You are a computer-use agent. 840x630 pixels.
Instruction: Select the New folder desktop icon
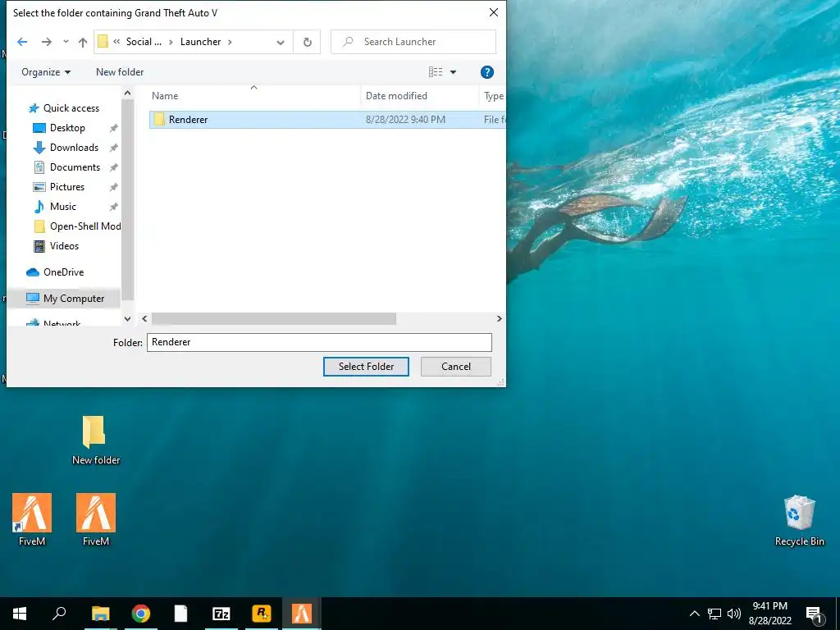[x=95, y=440]
